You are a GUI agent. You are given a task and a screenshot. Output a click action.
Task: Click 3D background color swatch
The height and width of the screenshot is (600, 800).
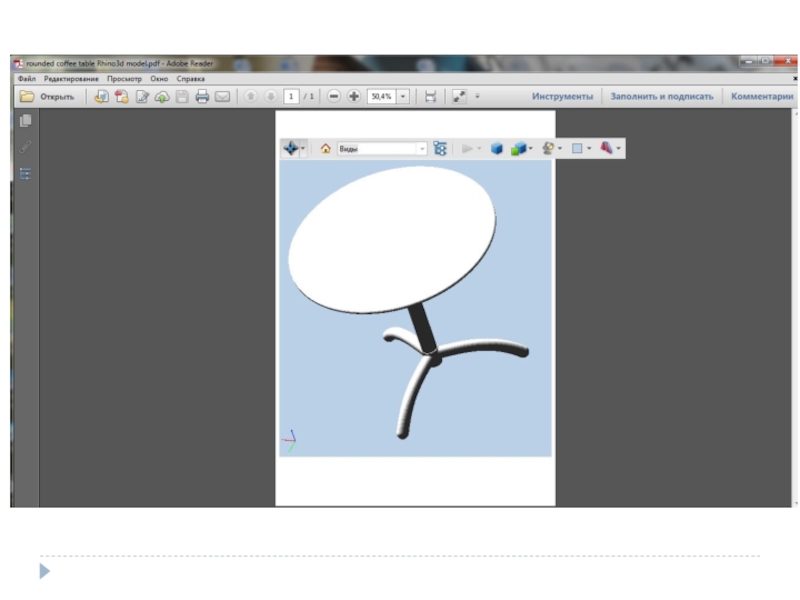(x=577, y=148)
